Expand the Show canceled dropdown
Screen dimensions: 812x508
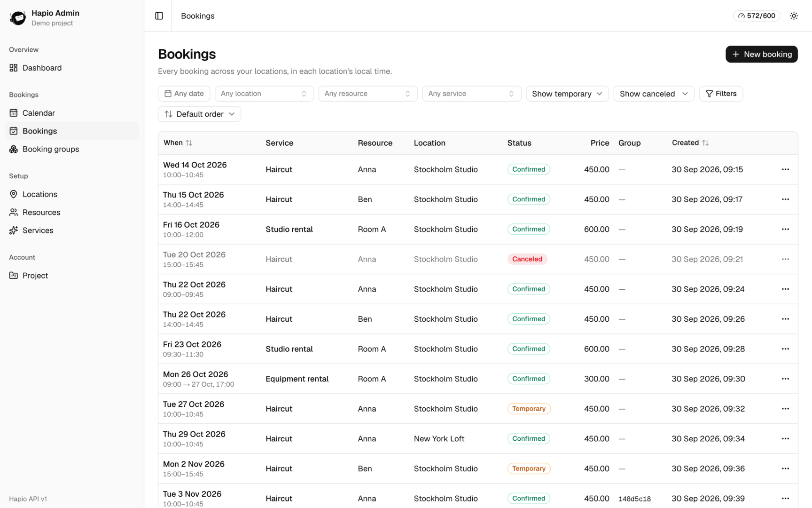point(654,94)
